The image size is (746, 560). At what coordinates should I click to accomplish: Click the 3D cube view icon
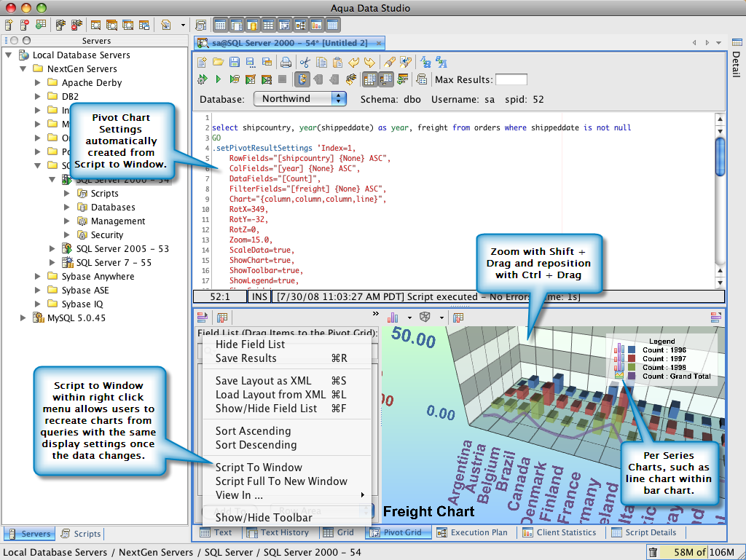(425, 318)
